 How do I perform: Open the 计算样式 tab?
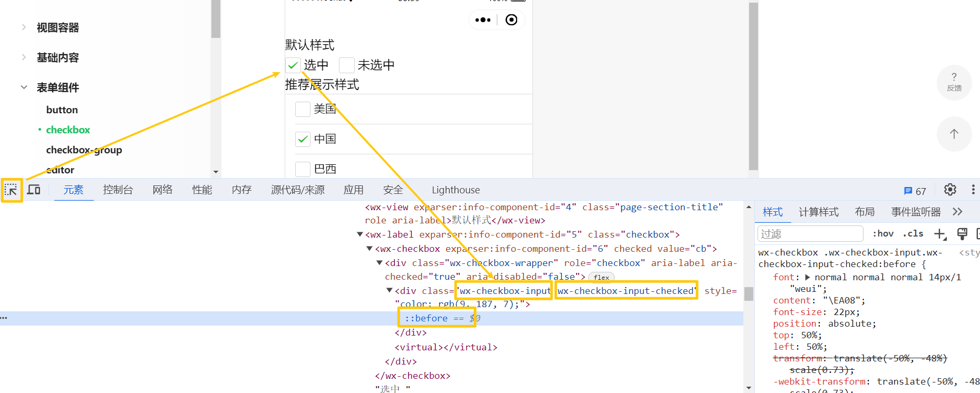click(818, 212)
